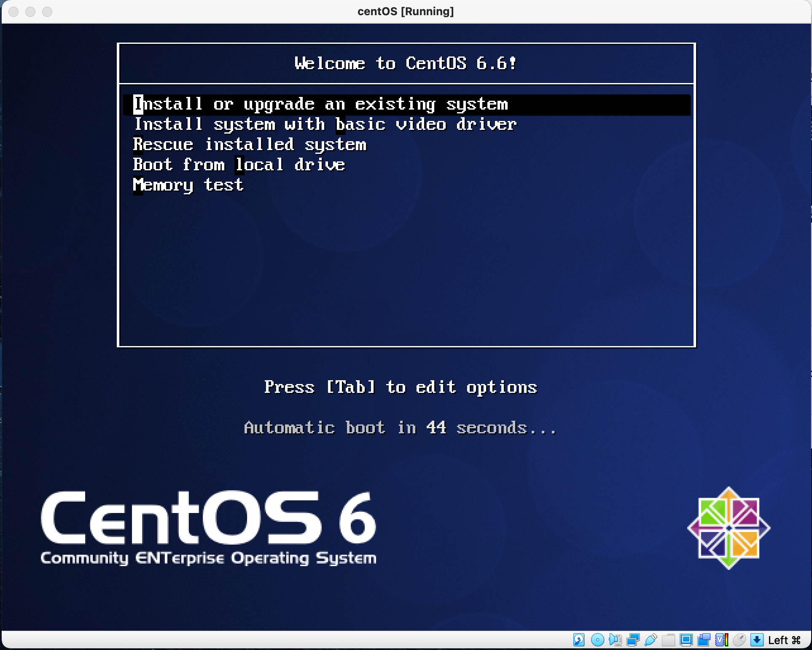Click the centOS [Running] window title

(406, 11)
